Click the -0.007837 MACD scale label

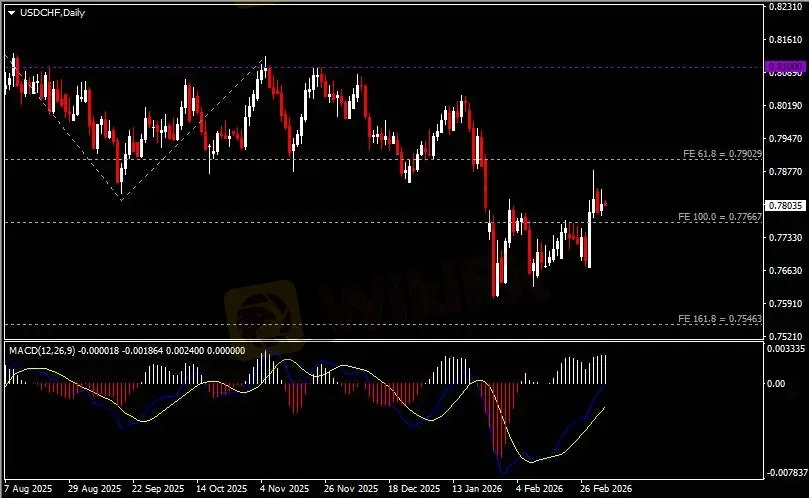pyautogui.click(x=785, y=474)
